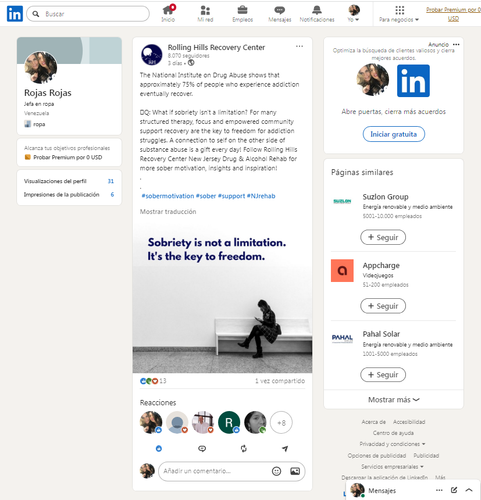
Task: Click the comment icon under post
Action: tap(202, 449)
